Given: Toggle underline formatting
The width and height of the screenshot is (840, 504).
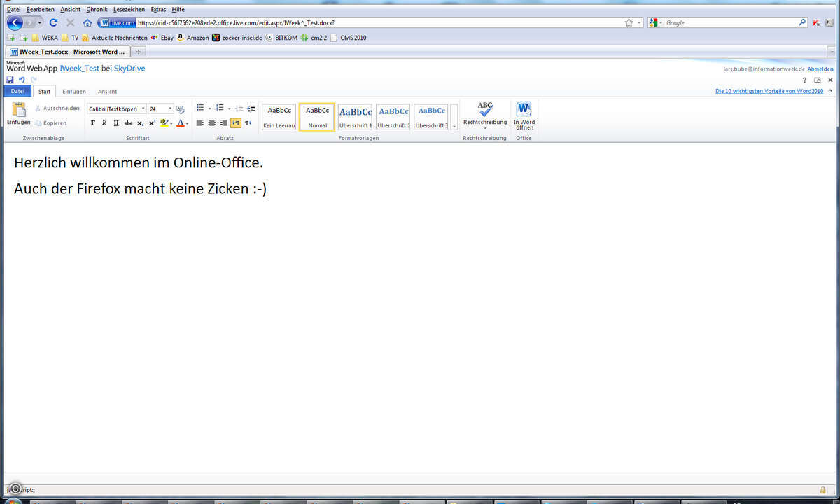Looking at the screenshot, I should coord(116,123).
